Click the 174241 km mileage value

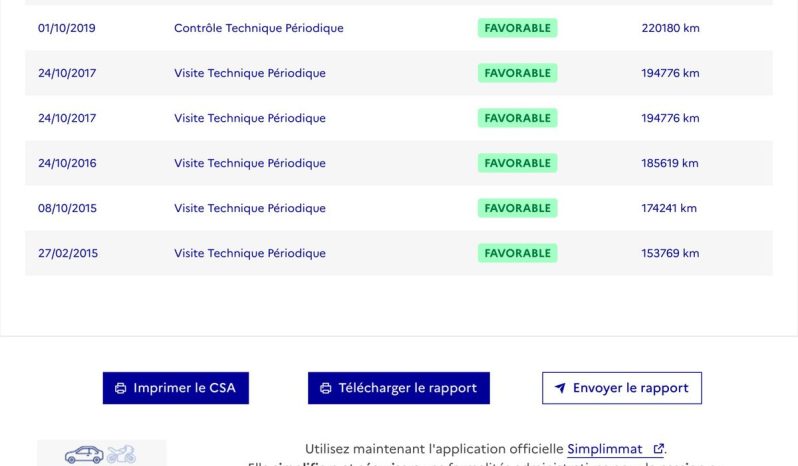click(669, 208)
